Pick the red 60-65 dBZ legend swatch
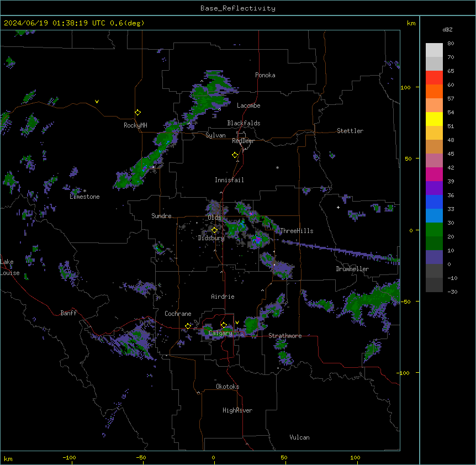 [x=434, y=77]
